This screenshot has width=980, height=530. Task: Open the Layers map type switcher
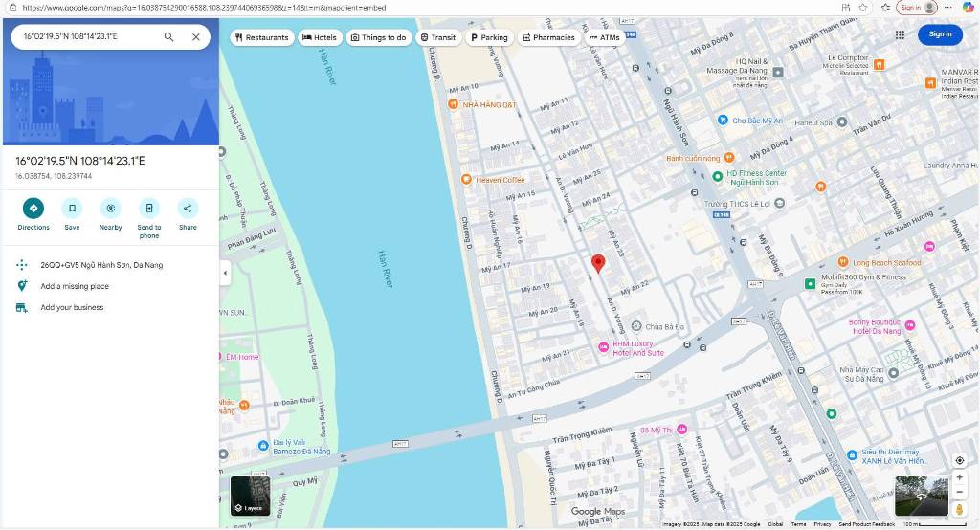click(251, 496)
